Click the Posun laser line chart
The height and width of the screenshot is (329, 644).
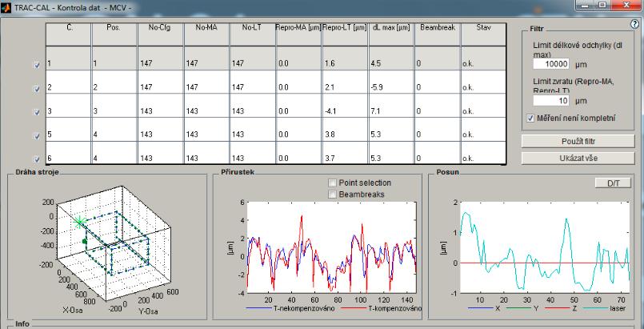[545, 247]
